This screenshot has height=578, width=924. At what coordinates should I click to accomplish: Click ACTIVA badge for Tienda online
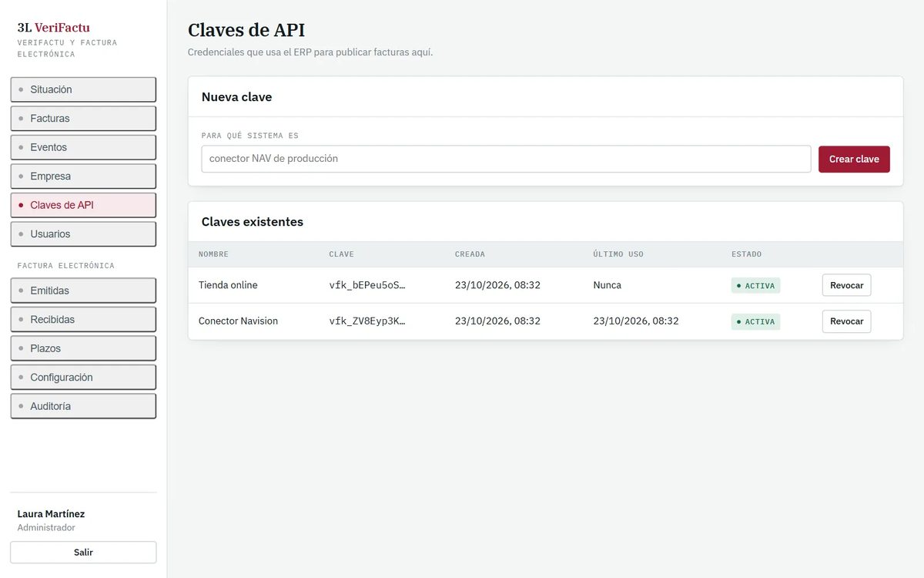click(755, 286)
